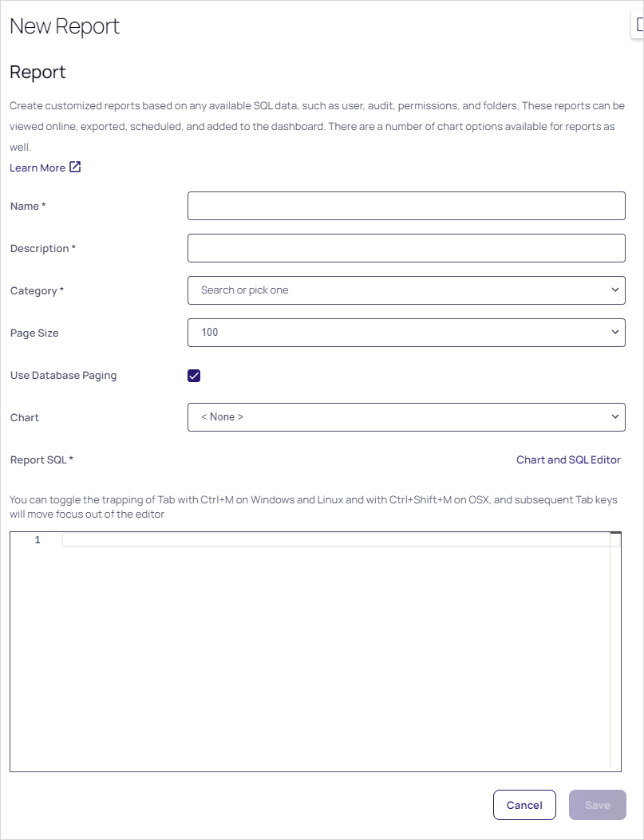Click the Use Database Paging label
The height and width of the screenshot is (840, 644).
point(63,376)
